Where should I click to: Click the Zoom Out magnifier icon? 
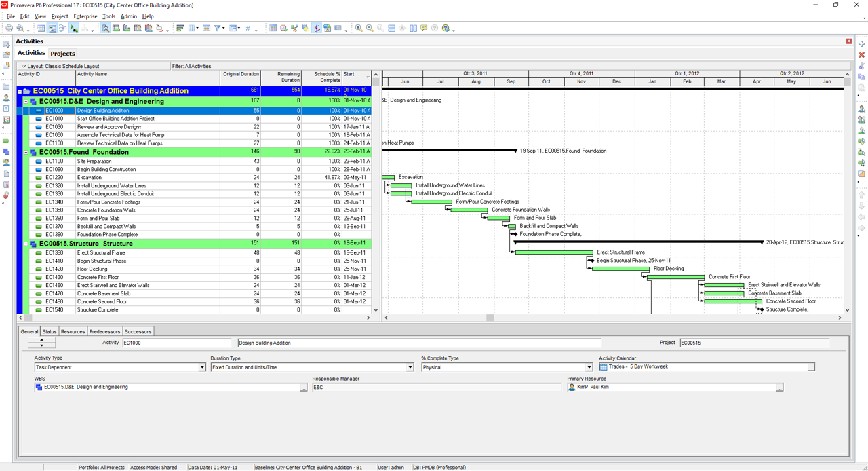tap(370, 29)
